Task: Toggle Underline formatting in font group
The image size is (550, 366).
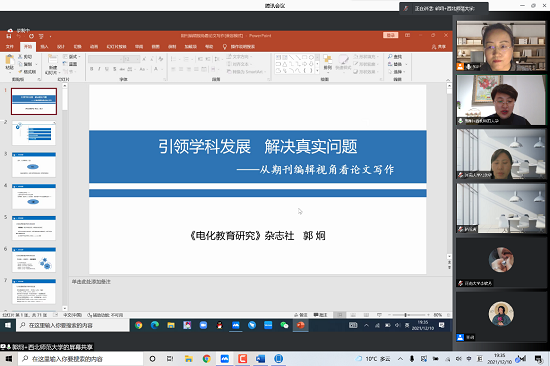Action: (107, 69)
